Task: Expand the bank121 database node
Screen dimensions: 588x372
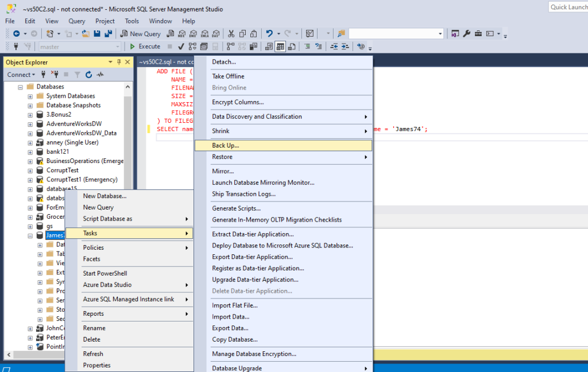Action: [x=30, y=152]
